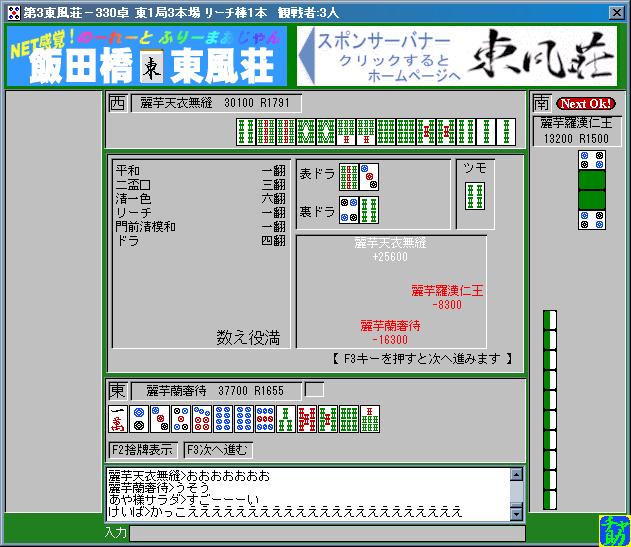The height and width of the screenshot is (547, 631).
Task: Open the sponsor banner homepage link
Action: 458,55
